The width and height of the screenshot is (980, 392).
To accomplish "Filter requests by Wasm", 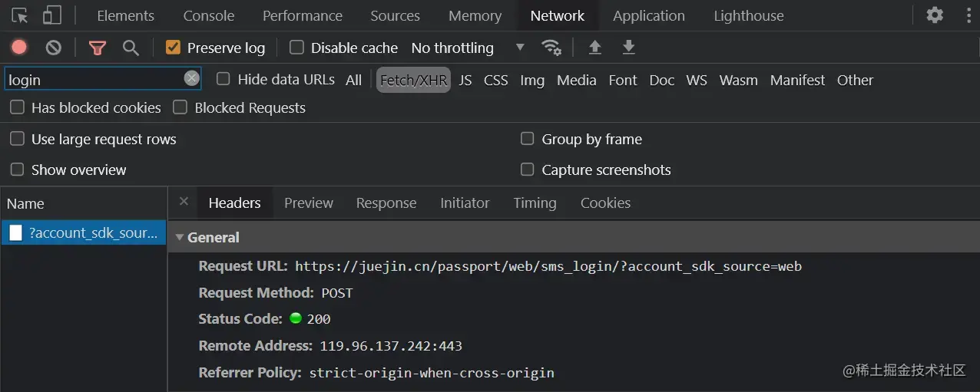I will point(739,80).
